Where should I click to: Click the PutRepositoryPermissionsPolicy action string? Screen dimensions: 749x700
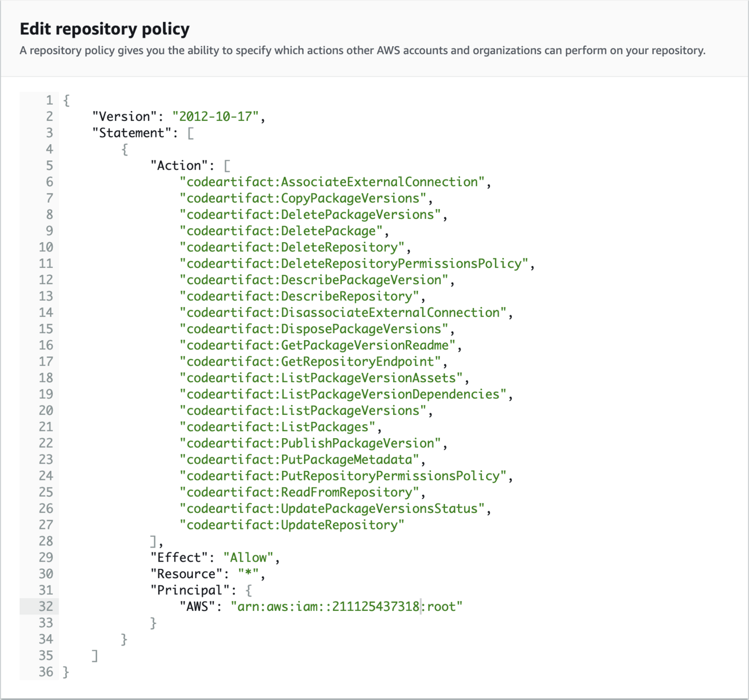coord(343,476)
